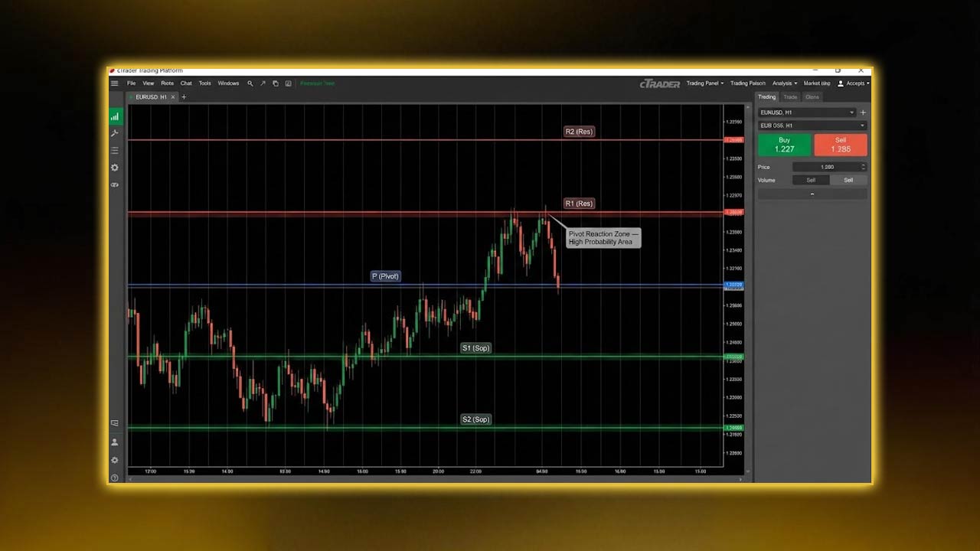
Task: Select the lighter right Sell Volume toggle
Action: click(x=848, y=180)
